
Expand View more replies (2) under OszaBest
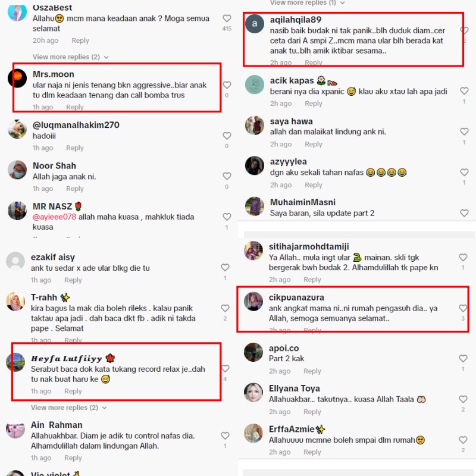(70, 57)
